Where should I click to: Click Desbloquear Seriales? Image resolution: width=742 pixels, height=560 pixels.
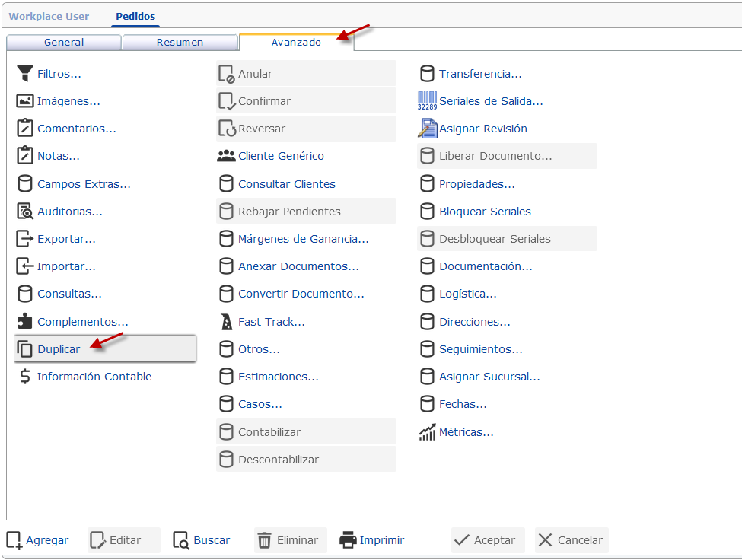click(x=507, y=238)
